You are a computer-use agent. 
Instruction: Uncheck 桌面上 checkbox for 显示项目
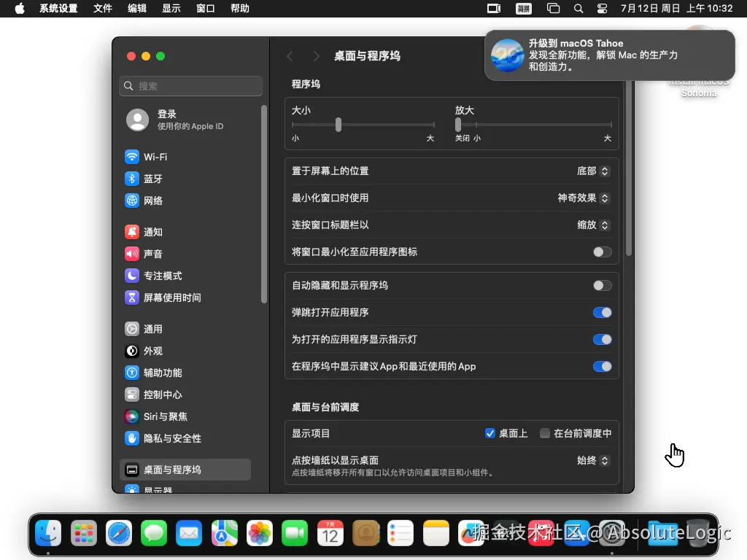[x=489, y=433]
